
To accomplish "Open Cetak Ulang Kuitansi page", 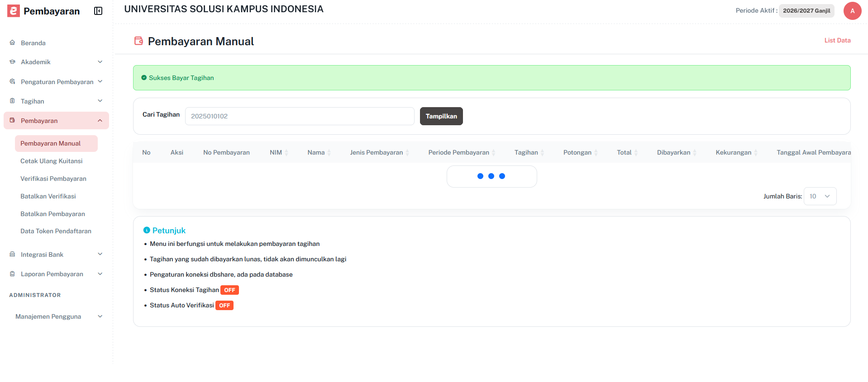I will tap(51, 161).
